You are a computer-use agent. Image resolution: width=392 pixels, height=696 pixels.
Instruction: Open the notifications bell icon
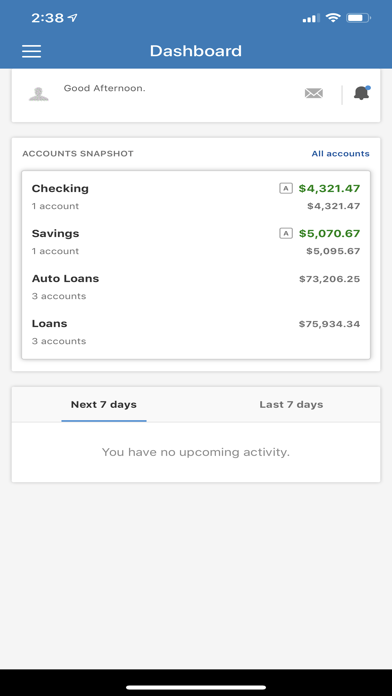click(361, 93)
